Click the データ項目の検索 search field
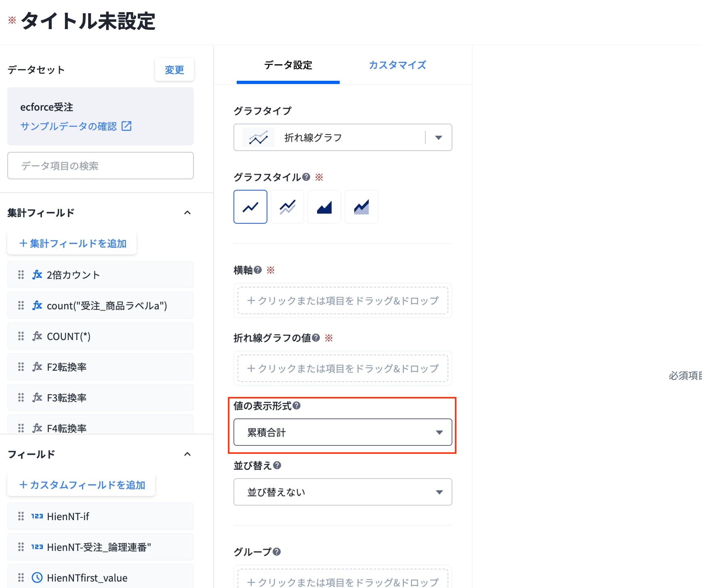Screen dimensions: 702x588 tap(100, 166)
